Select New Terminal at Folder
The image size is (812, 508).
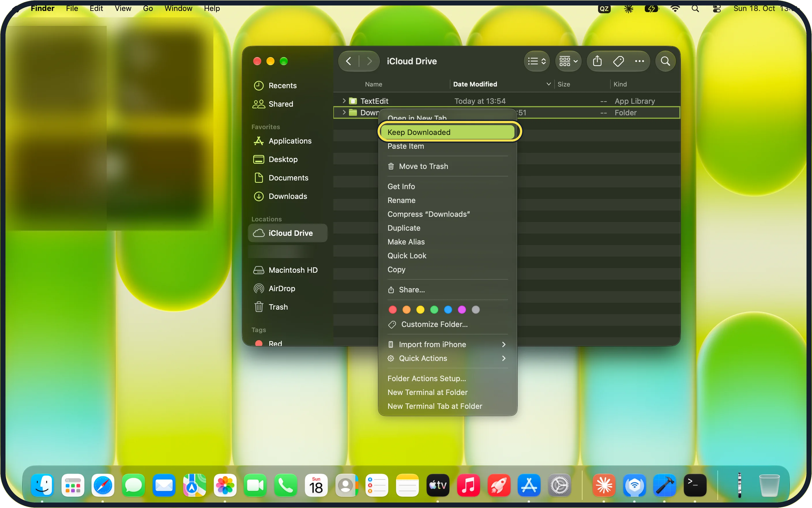coord(447,392)
